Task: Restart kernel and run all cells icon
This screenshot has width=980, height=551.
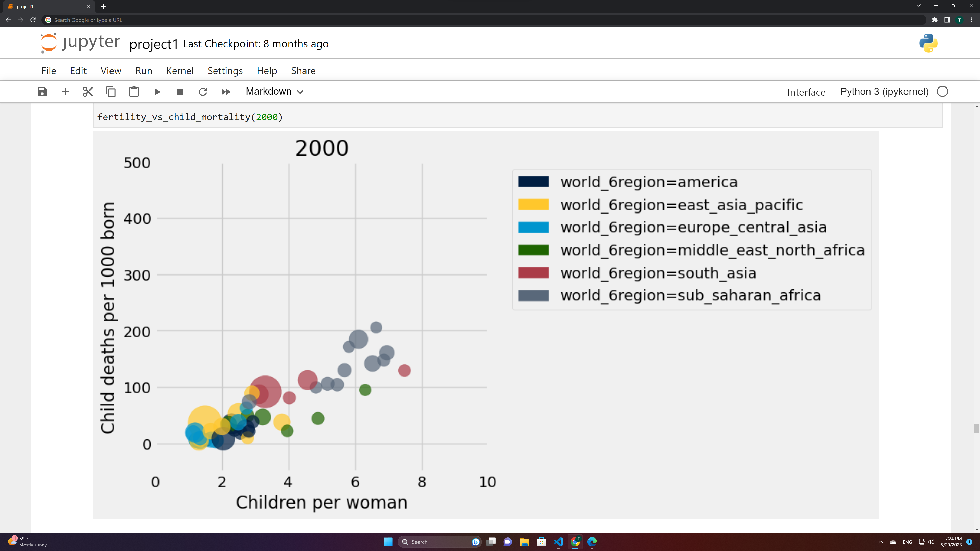Action: click(x=226, y=92)
